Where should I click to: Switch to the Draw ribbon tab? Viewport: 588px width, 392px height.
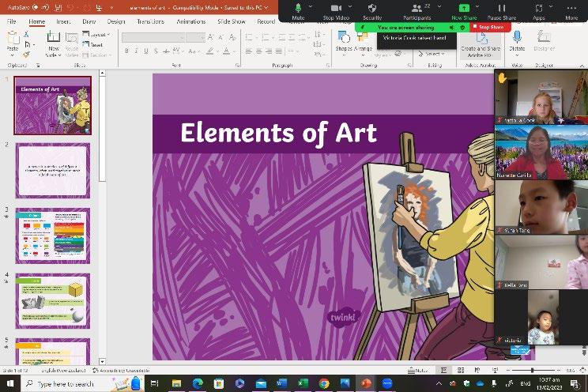click(x=89, y=21)
